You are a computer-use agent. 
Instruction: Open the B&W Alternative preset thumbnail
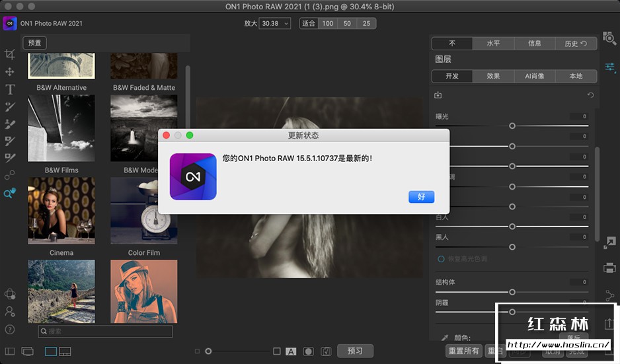(x=61, y=65)
